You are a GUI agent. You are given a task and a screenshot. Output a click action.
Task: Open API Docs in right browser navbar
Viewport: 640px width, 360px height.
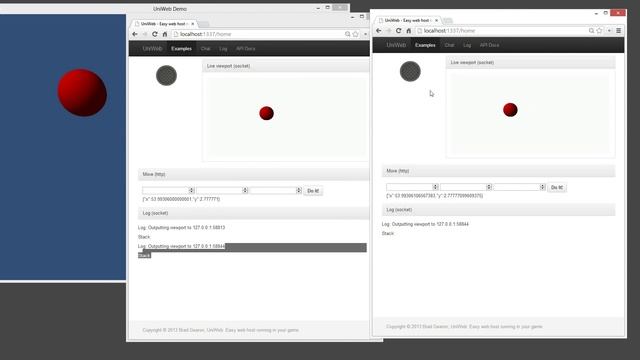tap(489, 45)
